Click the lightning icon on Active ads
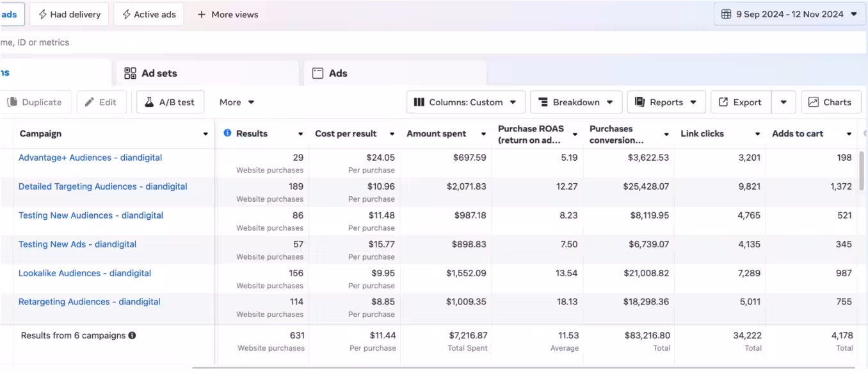This screenshot has width=868, height=373. click(126, 14)
